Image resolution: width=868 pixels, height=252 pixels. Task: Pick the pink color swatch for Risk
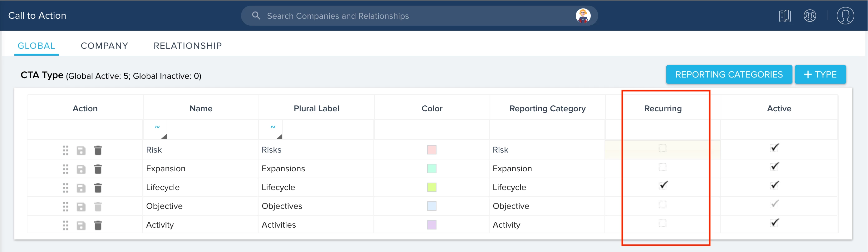point(432,150)
